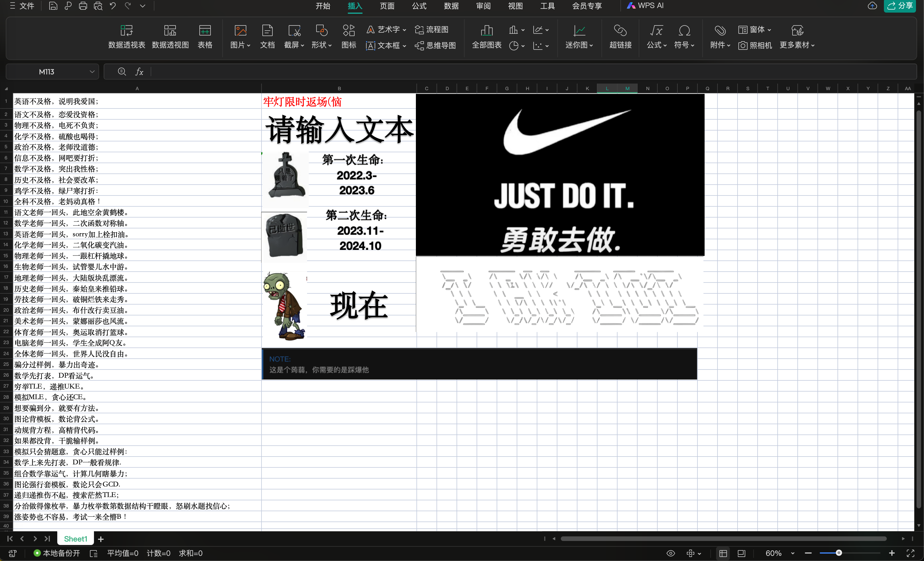Click the fullscreen icon in the status bar
The image size is (924, 561).
(x=911, y=553)
